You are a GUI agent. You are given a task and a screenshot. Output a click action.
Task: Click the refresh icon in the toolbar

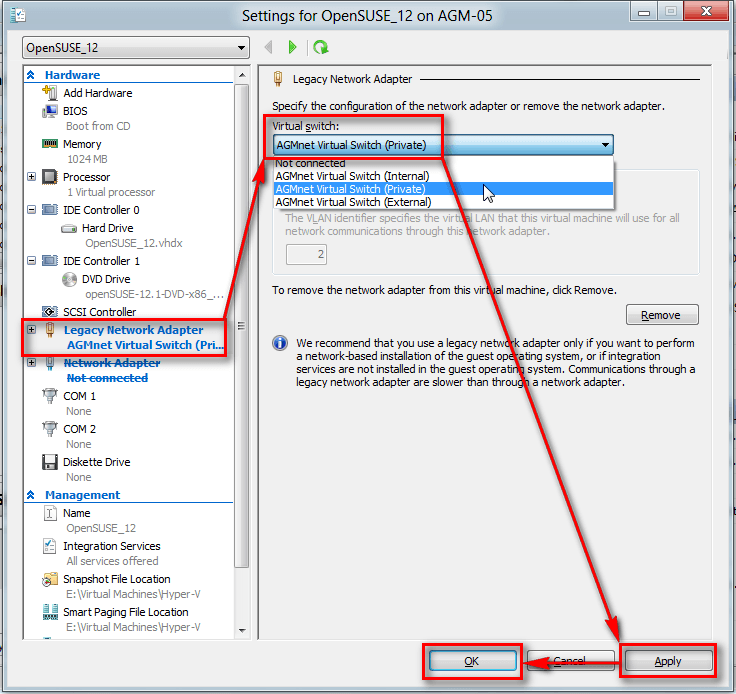[x=320, y=47]
